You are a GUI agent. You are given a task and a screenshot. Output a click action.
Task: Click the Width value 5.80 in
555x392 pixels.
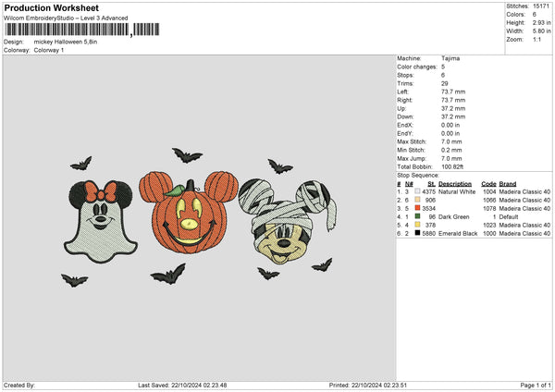(x=541, y=31)
